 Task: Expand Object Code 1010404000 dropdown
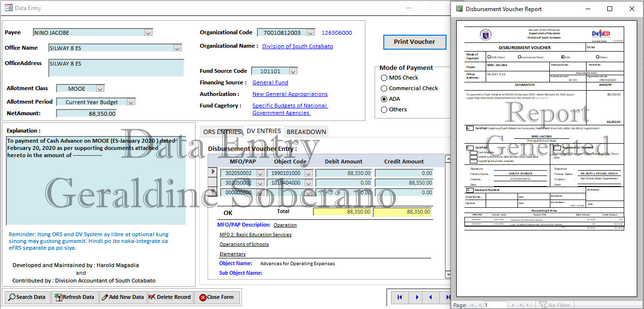click(x=308, y=183)
